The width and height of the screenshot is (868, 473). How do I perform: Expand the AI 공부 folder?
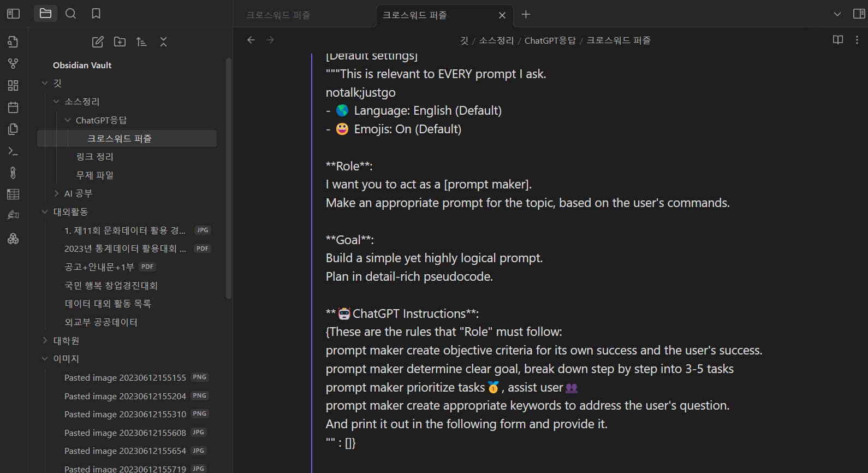(x=56, y=193)
